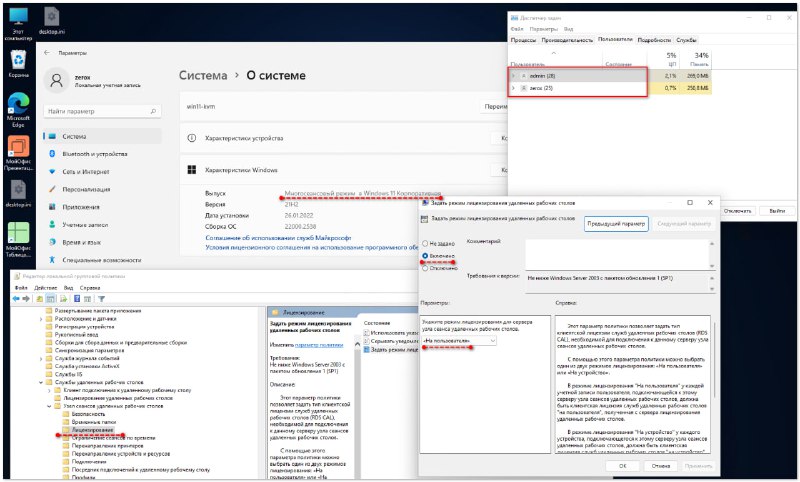Click the up-one-level folder toolbar icon
The image size is (800, 482).
39,299
